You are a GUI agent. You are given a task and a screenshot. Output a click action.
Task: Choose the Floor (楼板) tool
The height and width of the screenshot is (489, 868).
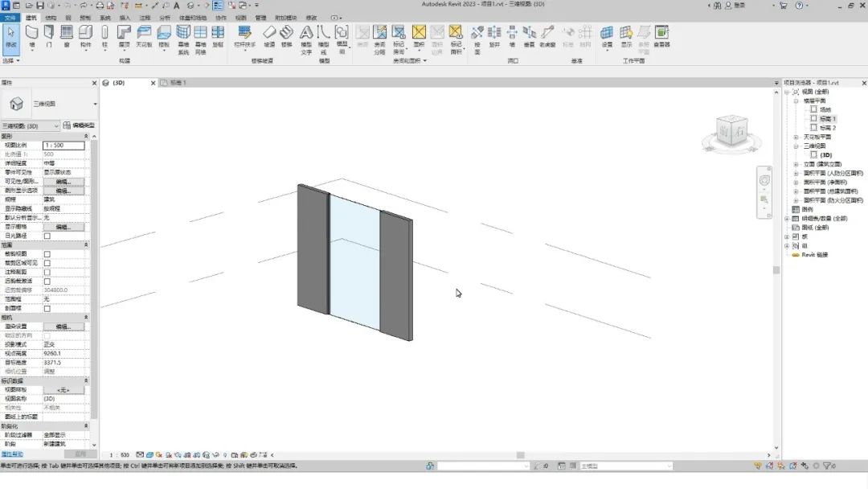click(x=165, y=36)
